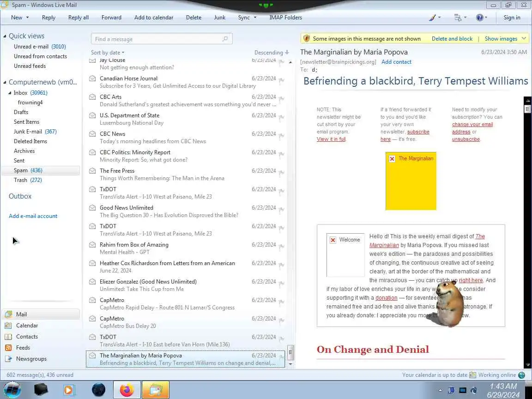
Task: Click the reading pane scrollbar thumb
Action: coord(527,109)
